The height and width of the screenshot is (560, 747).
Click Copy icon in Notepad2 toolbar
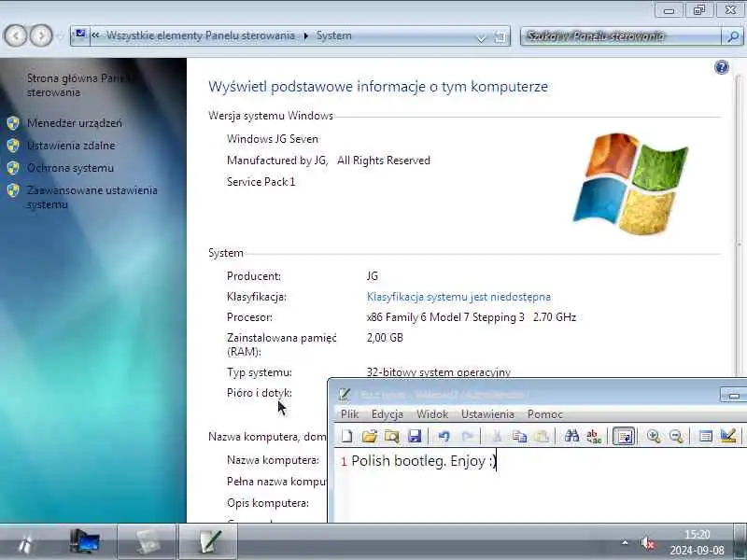tap(519, 436)
